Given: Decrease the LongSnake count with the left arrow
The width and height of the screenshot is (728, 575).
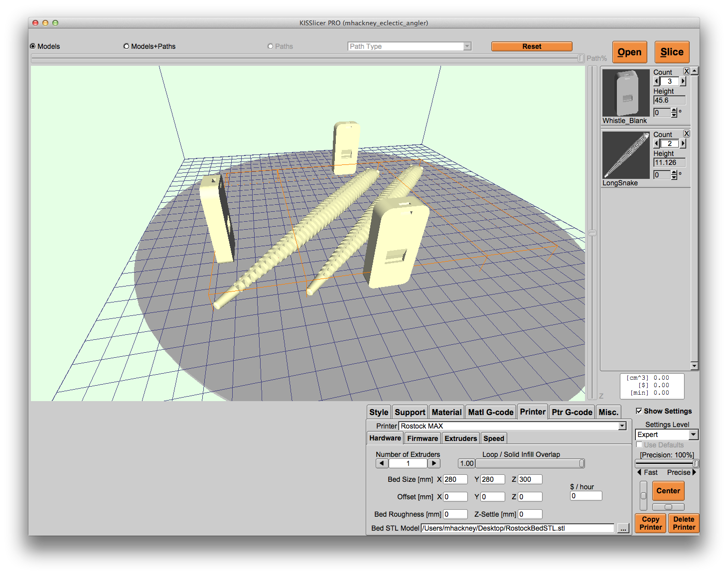Looking at the screenshot, I should [x=656, y=144].
